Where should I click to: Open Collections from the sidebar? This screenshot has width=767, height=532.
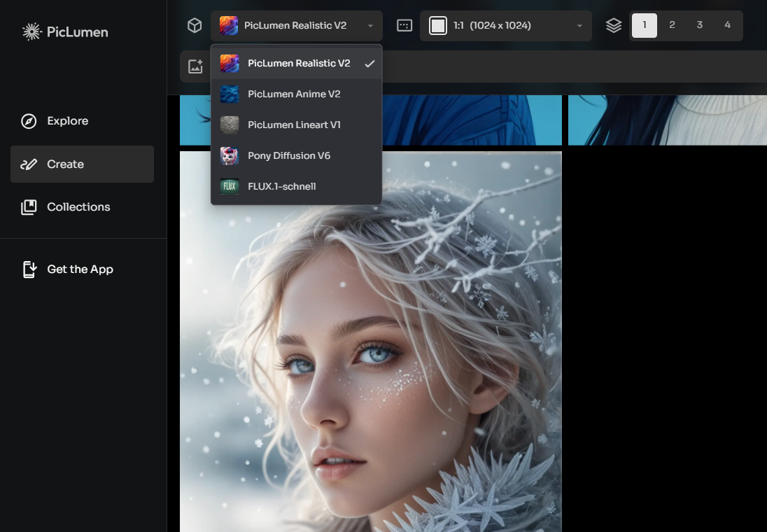coord(82,207)
